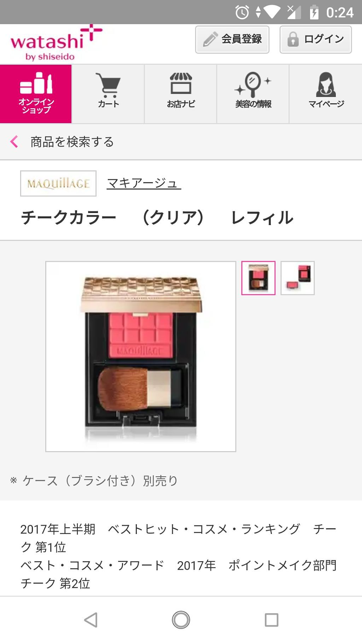Go back via pink chevron arrow

(14, 142)
